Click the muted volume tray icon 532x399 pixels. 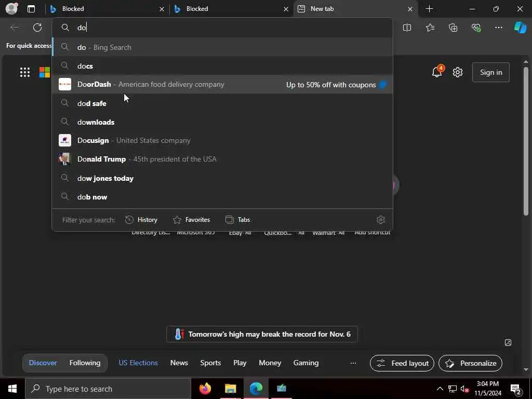coord(465,389)
